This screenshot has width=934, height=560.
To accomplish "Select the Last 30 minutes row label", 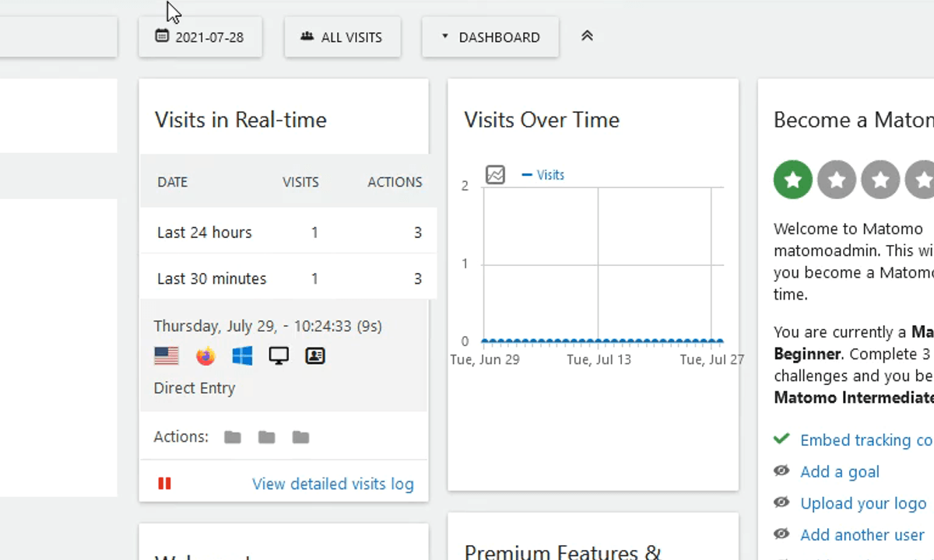I will pos(212,278).
